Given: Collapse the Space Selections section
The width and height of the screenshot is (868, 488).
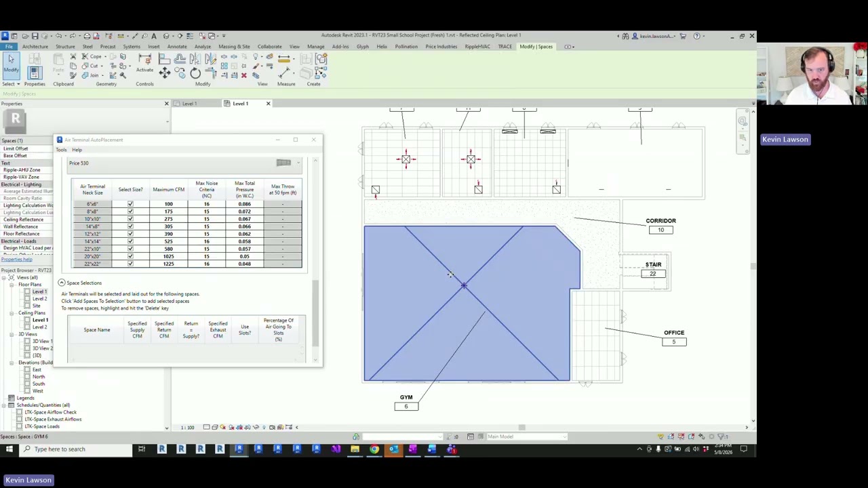Looking at the screenshot, I should 61,283.
